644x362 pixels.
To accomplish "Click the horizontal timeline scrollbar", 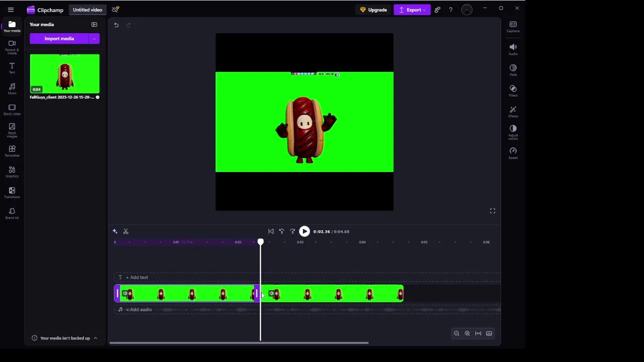I will (239, 343).
